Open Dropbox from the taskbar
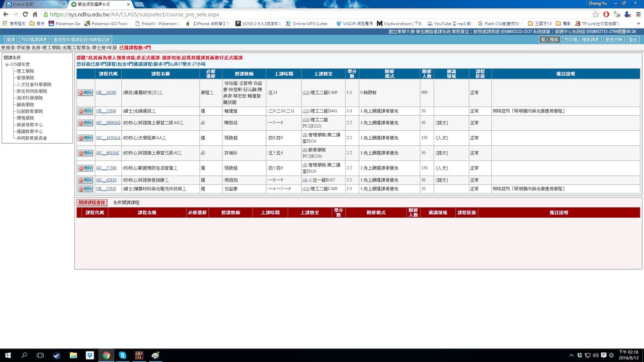Screen dimensions: 644x362 90,355
